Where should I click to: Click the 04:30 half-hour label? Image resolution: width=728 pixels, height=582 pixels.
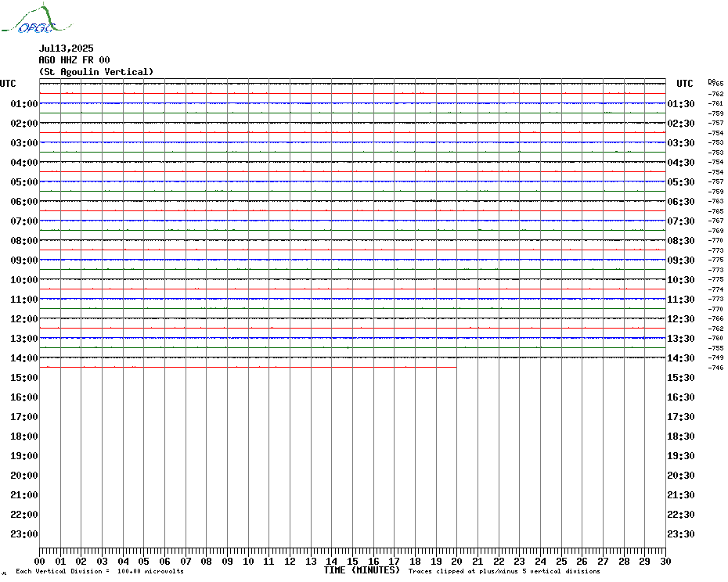click(x=681, y=163)
